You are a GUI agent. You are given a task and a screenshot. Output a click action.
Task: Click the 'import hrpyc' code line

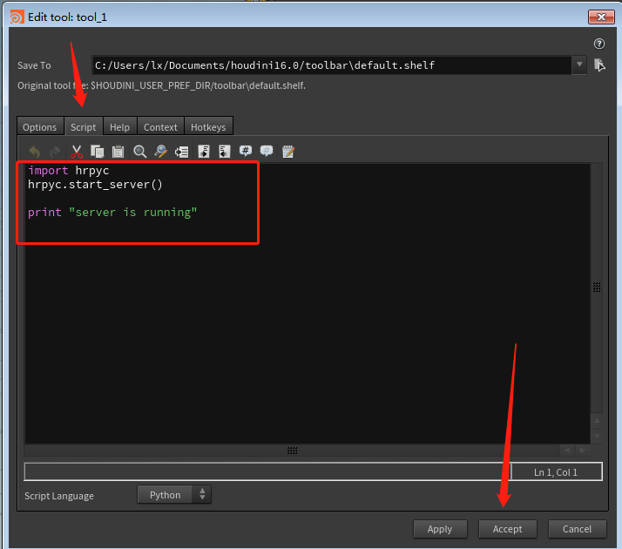click(69, 171)
